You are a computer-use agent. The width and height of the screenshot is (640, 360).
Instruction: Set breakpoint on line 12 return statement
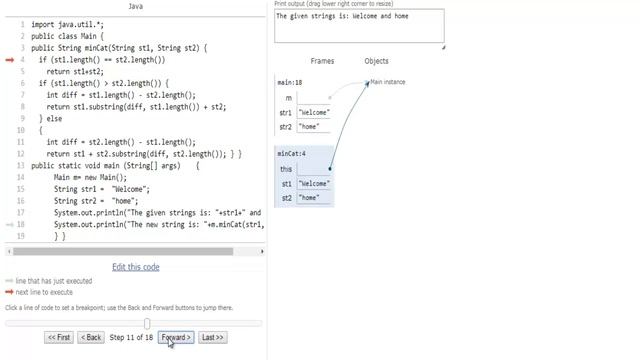[x=144, y=154]
